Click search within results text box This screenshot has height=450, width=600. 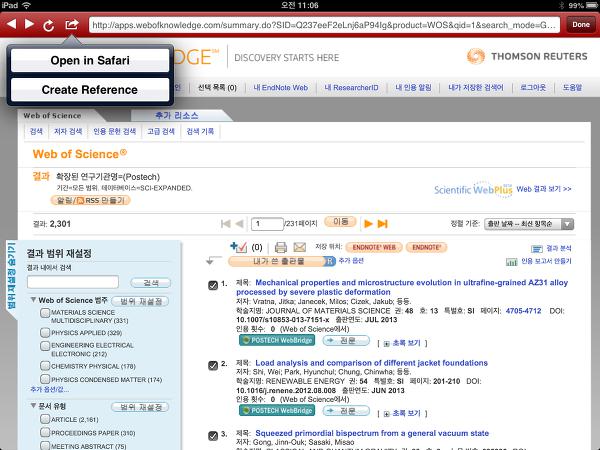coord(73,282)
